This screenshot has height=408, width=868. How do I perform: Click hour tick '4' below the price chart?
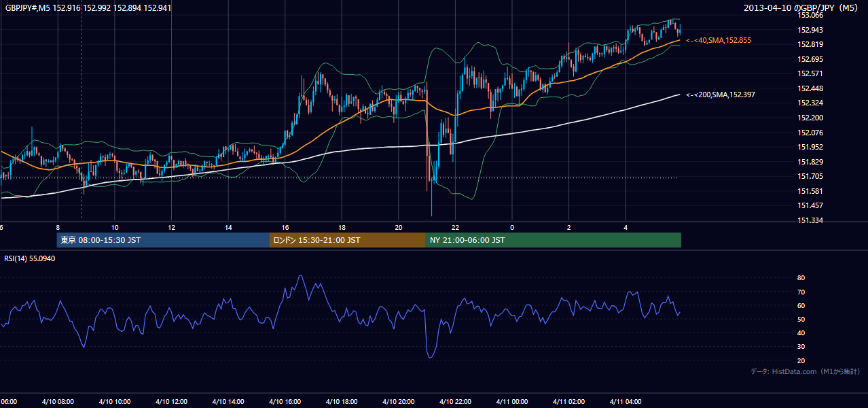[x=626, y=228]
